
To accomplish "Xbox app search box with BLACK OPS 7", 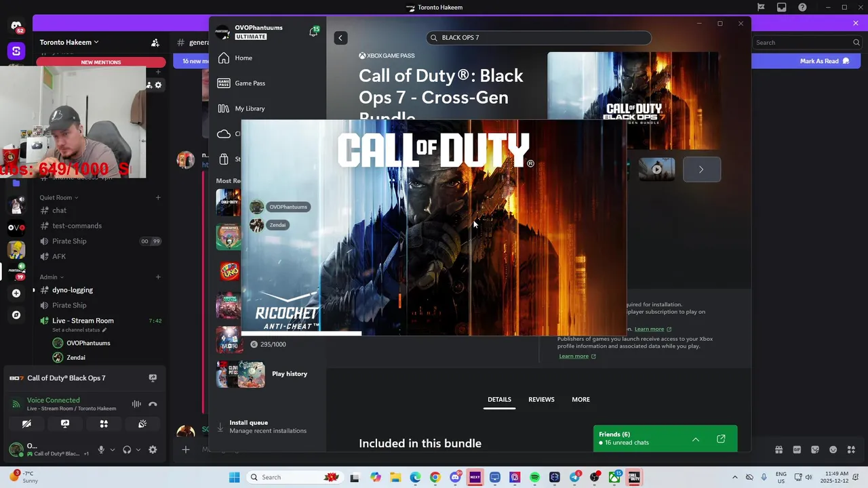I will 539,38.
